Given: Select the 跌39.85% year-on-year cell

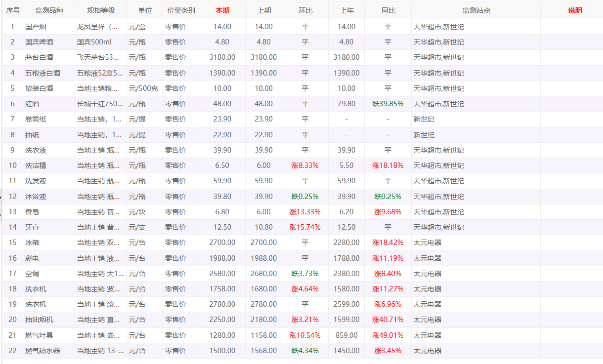Looking at the screenshot, I should point(388,104).
